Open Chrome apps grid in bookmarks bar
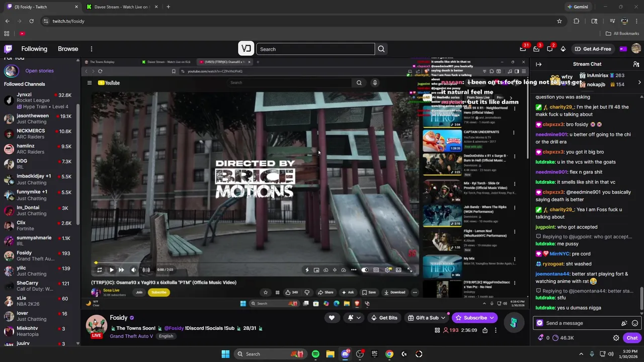 point(7,34)
